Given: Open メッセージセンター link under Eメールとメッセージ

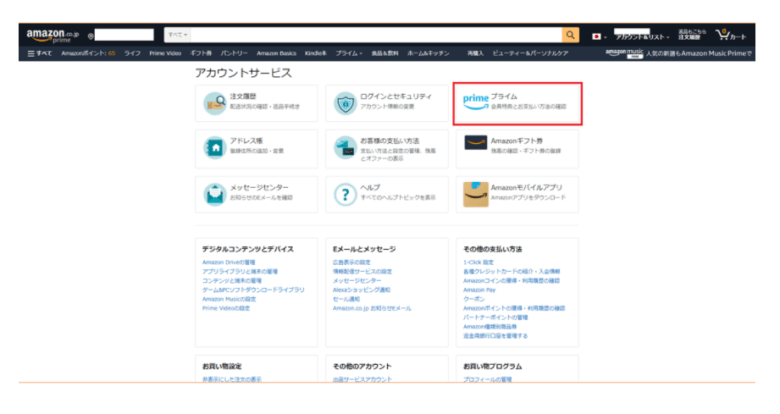Looking at the screenshot, I should coord(357,281).
